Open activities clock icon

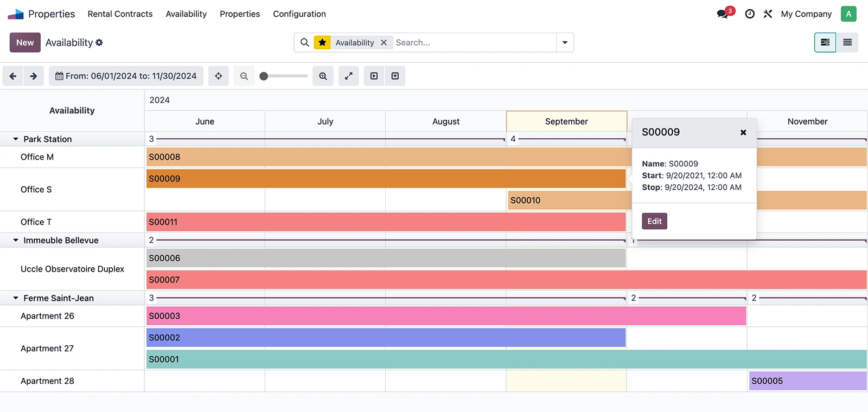pyautogui.click(x=750, y=14)
